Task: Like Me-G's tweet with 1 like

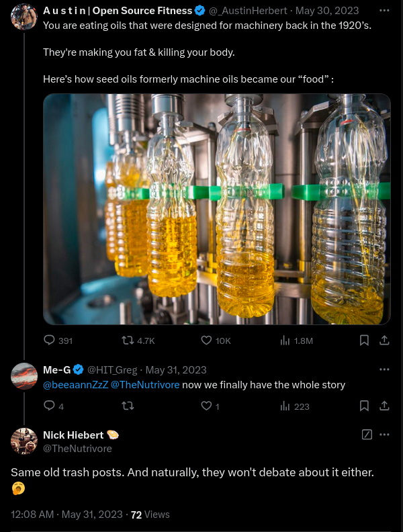Action: 207,406
